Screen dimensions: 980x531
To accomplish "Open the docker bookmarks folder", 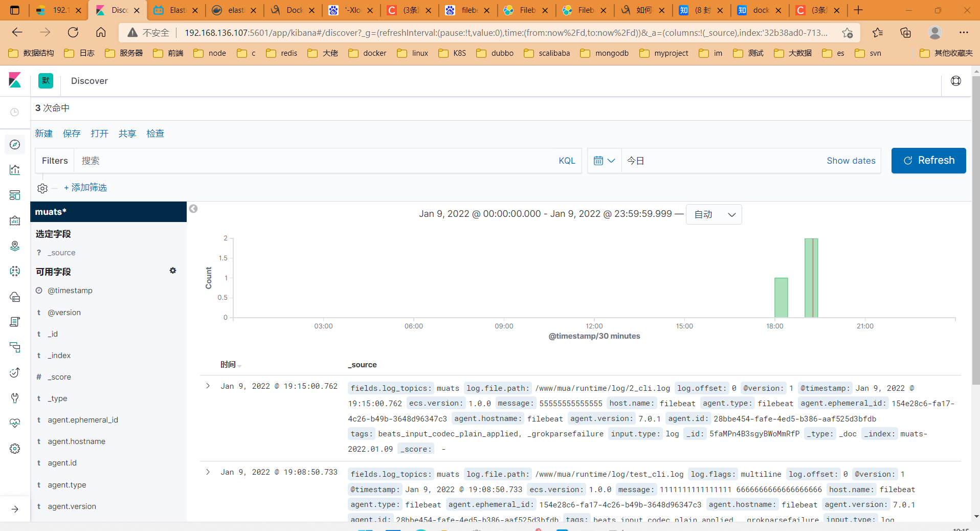I will click(368, 53).
